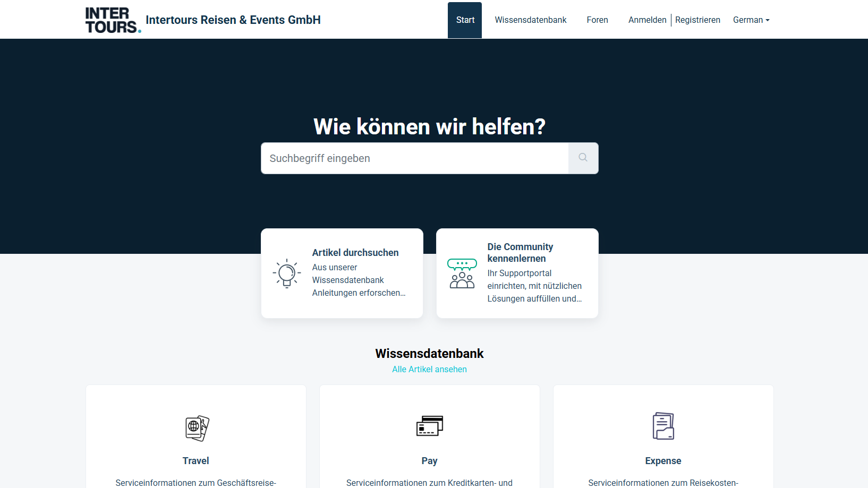Click the lightbulb icon for articles
868x488 pixels.
click(287, 273)
